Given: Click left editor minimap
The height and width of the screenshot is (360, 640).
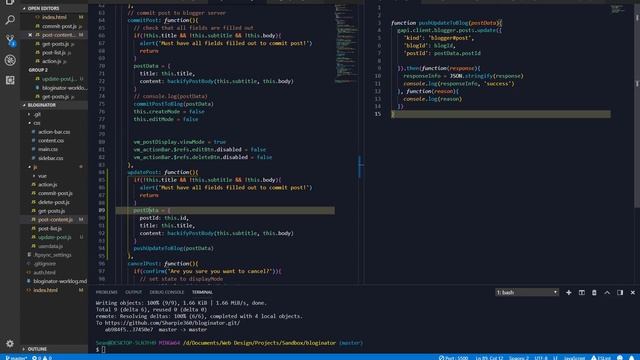Looking at the screenshot, I should (x=346, y=44).
